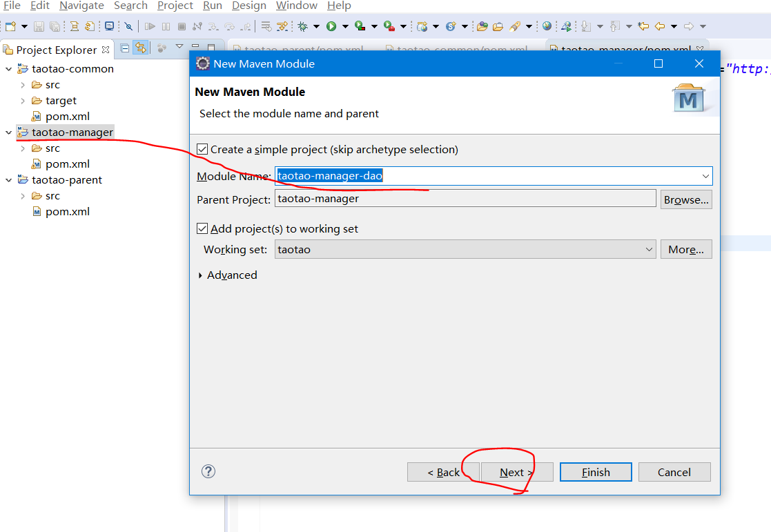This screenshot has height=532, width=771.
Task: Click the Step Over icon
Action: pyautogui.click(x=229, y=26)
